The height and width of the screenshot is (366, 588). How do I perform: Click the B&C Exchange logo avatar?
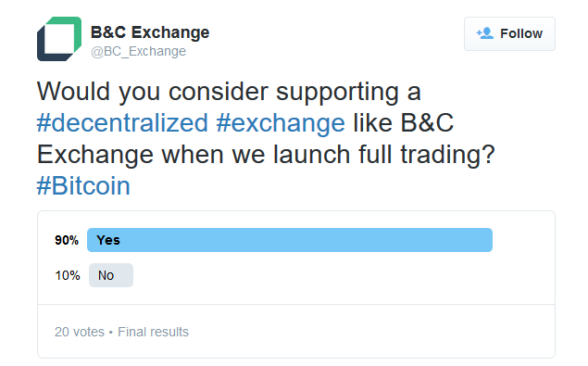[x=59, y=39]
